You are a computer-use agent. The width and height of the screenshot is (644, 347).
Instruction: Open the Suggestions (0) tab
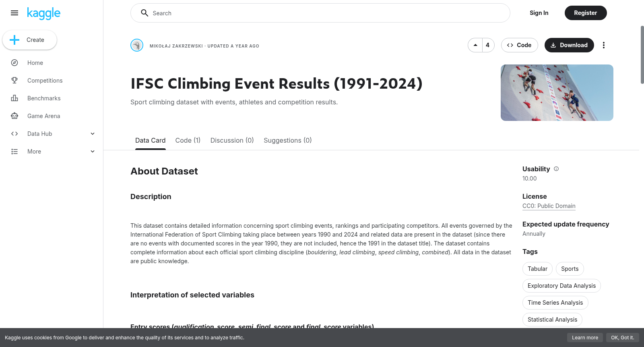point(288,140)
